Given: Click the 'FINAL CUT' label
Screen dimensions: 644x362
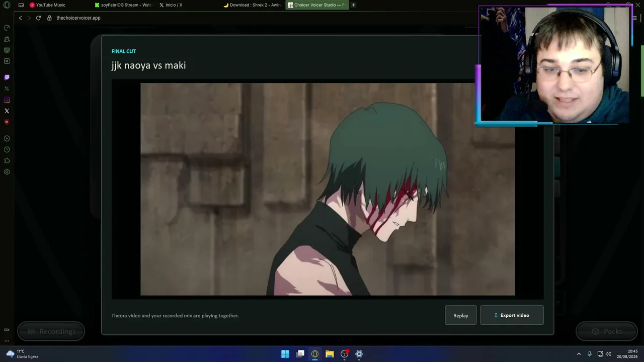Looking at the screenshot, I should point(124,51).
